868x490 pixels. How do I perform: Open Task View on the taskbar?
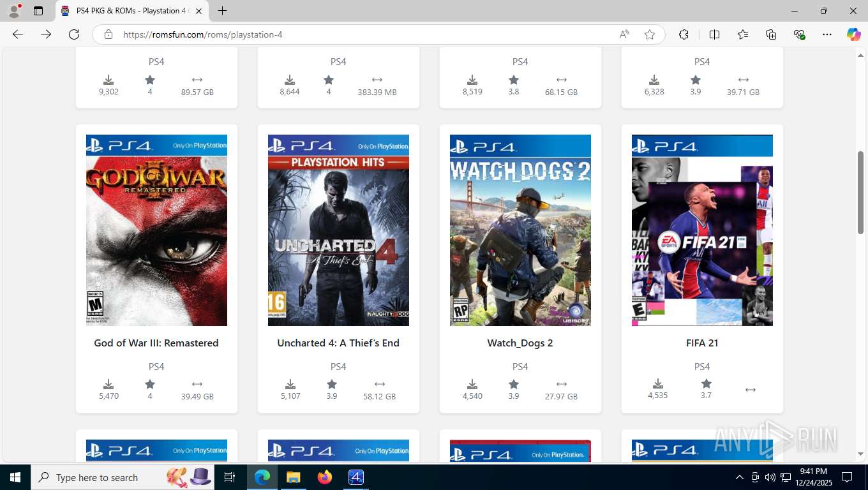coord(230,477)
